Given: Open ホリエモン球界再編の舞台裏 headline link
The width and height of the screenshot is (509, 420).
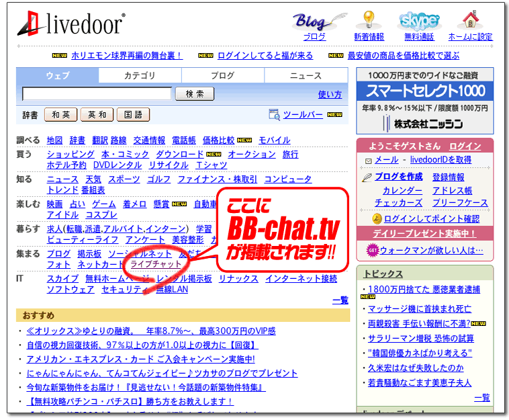Looking at the screenshot, I should coord(127,56).
